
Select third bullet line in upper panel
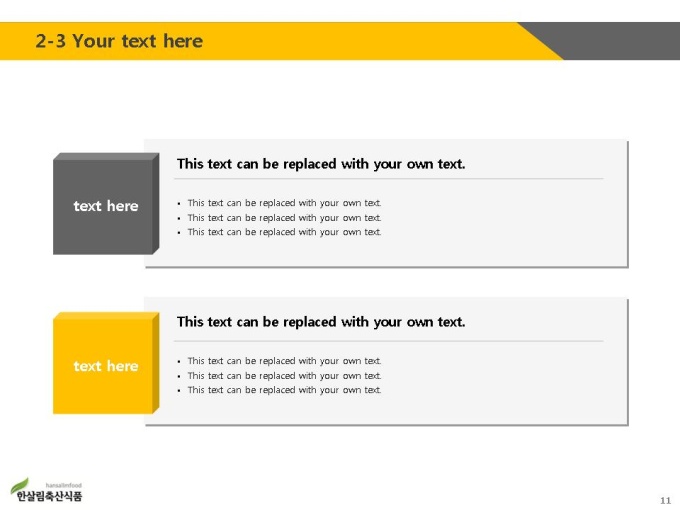pos(284,232)
